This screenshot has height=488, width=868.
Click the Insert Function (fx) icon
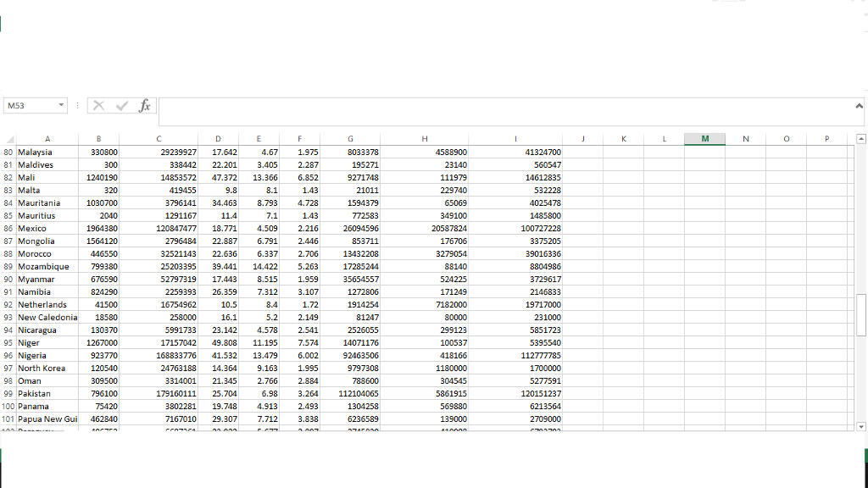click(x=144, y=106)
